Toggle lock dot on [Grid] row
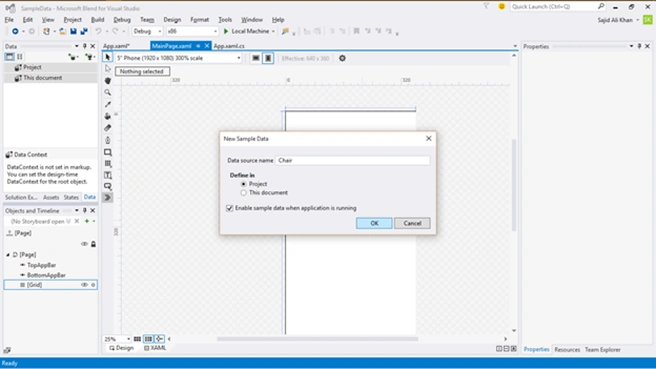 tap(93, 285)
